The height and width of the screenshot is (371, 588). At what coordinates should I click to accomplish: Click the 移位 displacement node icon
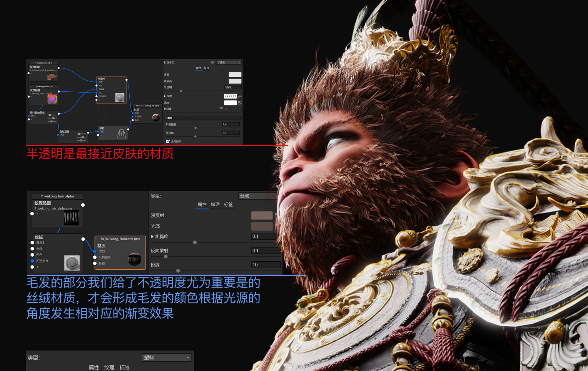[x=121, y=134]
